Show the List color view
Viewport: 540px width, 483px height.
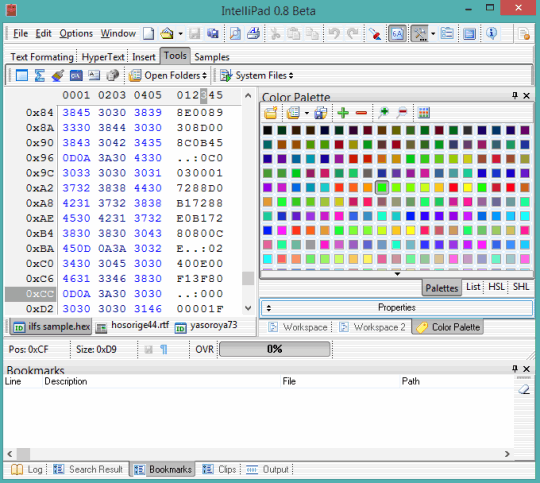click(473, 287)
